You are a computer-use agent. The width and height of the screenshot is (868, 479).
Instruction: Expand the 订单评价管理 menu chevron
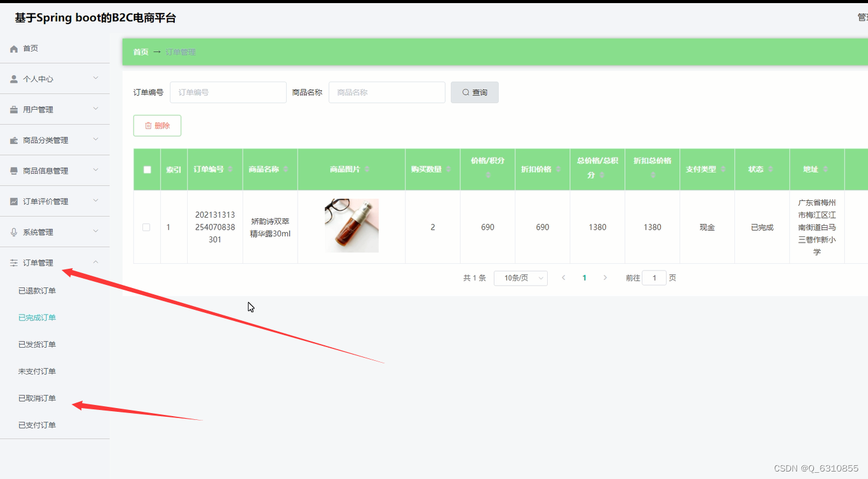click(x=96, y=201)
